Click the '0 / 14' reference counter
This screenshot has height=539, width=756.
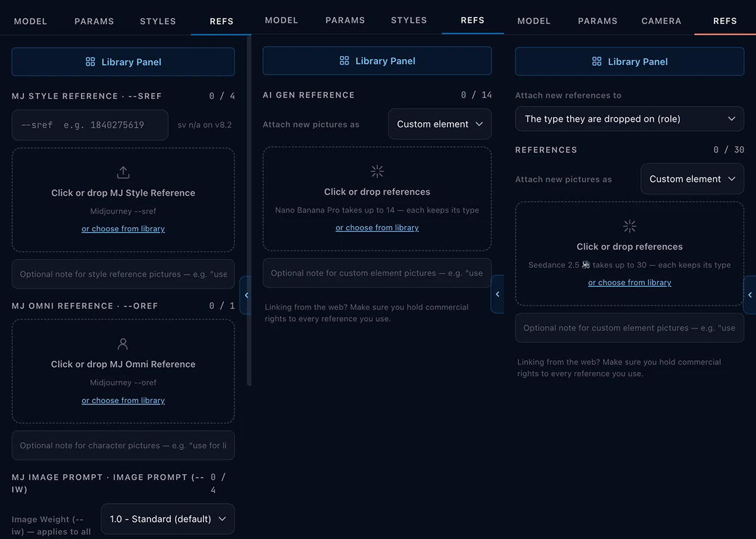(476, 95)
